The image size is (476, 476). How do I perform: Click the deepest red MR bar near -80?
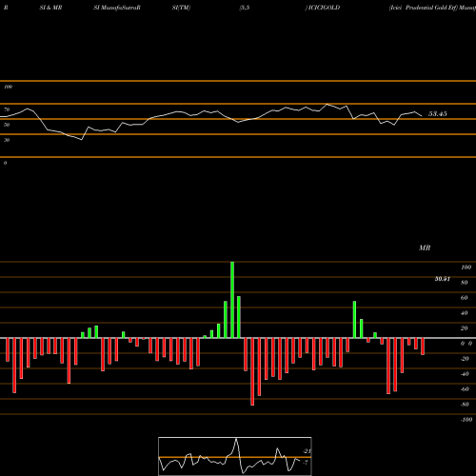click(x=252, y=371)
